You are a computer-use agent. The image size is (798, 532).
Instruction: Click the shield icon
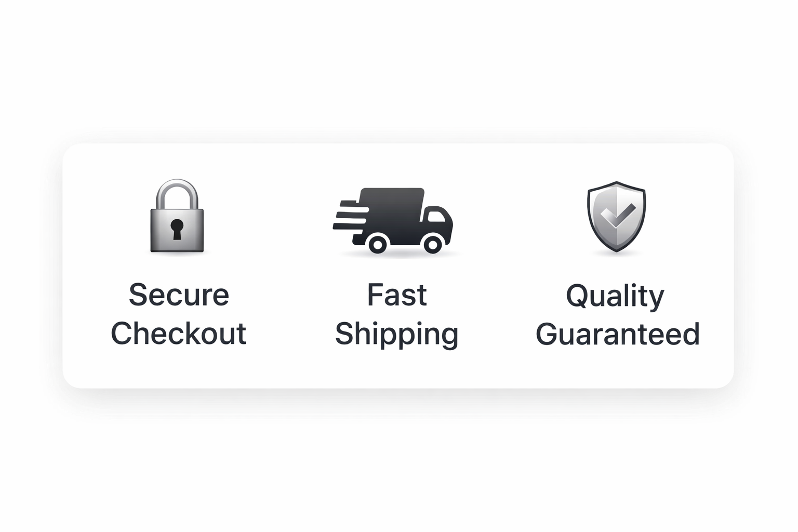point(616,217)
